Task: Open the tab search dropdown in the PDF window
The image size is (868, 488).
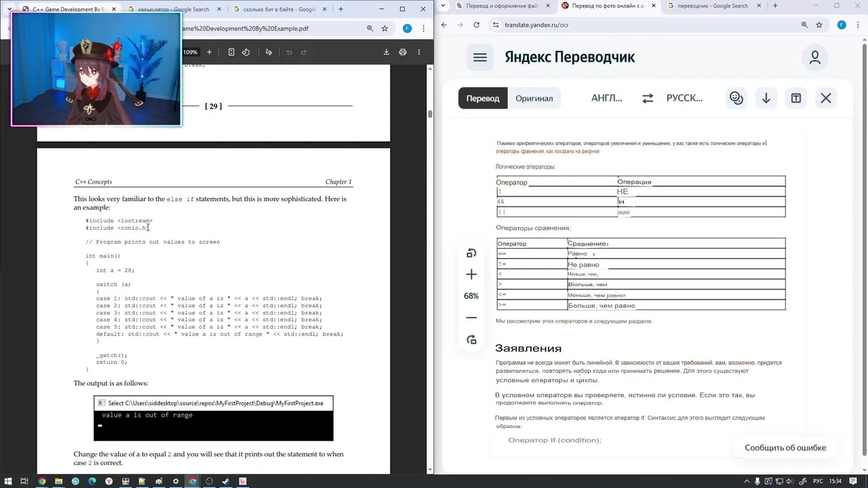Action: point(9,9)
